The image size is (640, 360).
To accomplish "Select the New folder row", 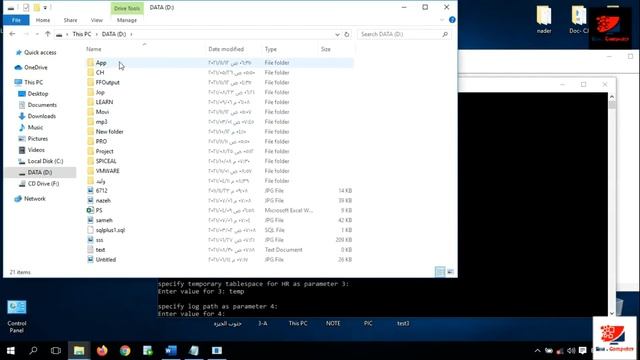I will tap(220, 131).
